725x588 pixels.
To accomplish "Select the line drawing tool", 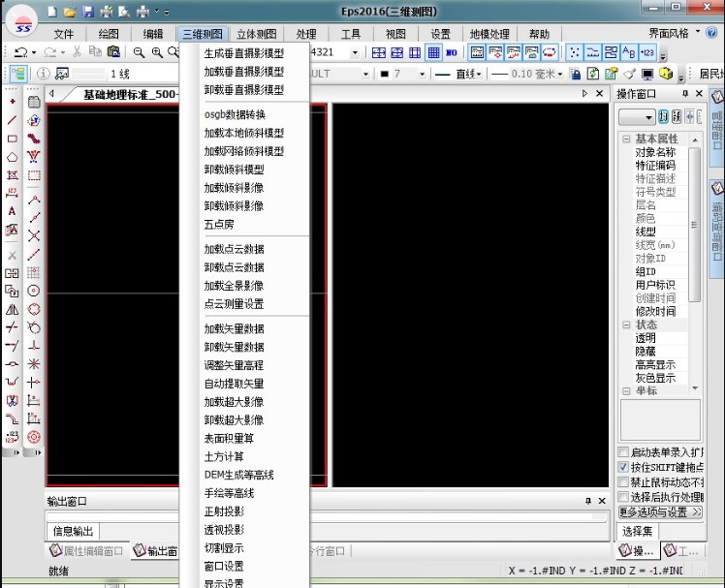I will [x=12, y=119].
